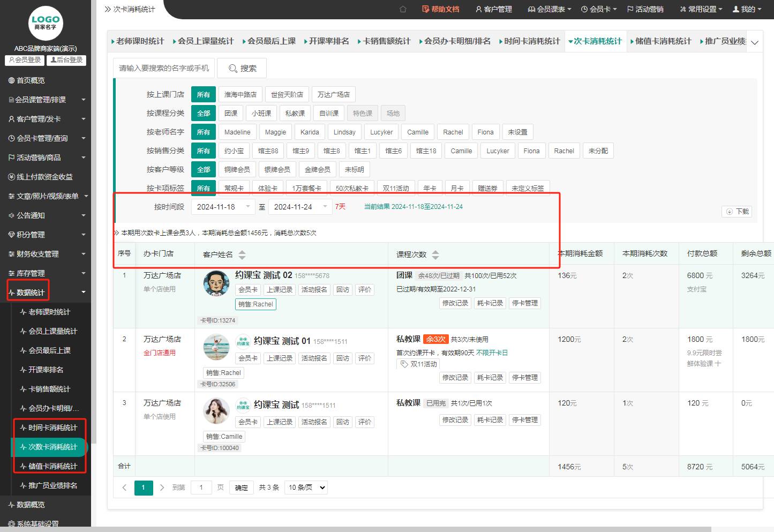Screen dimensions: 774x532
Task: Open 客户管理 in top navigation
Action: tap(493, 9)
